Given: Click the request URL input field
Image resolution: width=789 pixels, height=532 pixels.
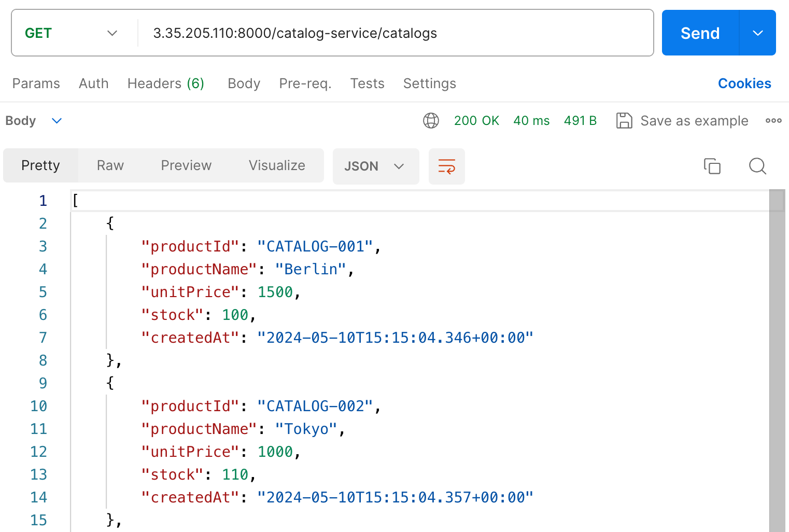Looking at the screenshot, I should (395, 33).
